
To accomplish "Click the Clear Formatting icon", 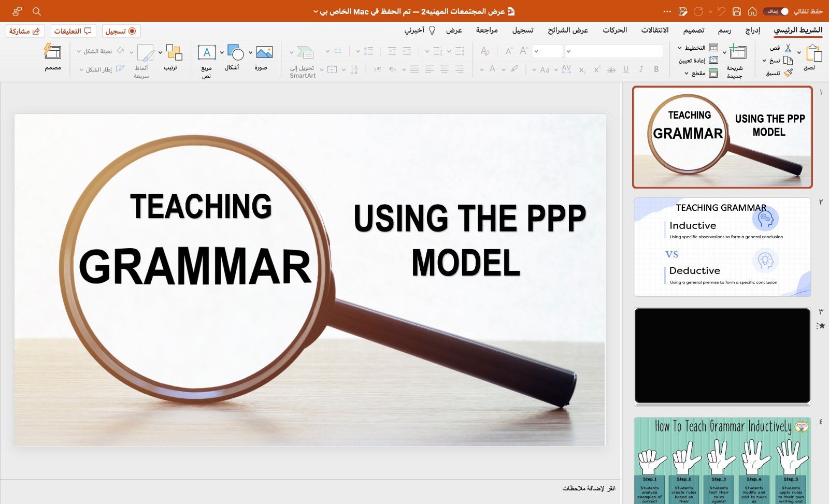I will point(485,51).
